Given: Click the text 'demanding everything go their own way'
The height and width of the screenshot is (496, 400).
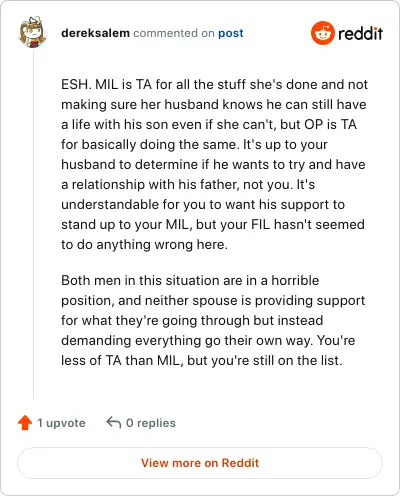Looking at the screenshot, I should (187, 340).
